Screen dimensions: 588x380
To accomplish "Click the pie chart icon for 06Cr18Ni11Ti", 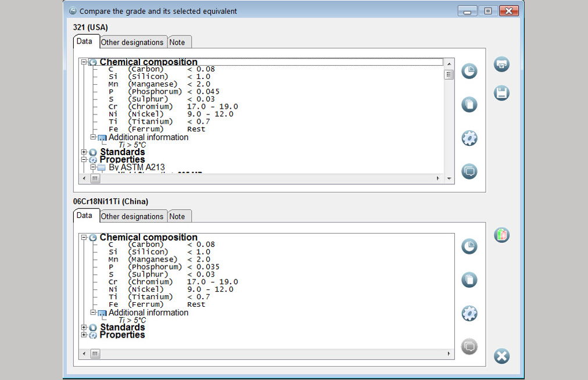I will pyautogui.click(x=469, y=246).
